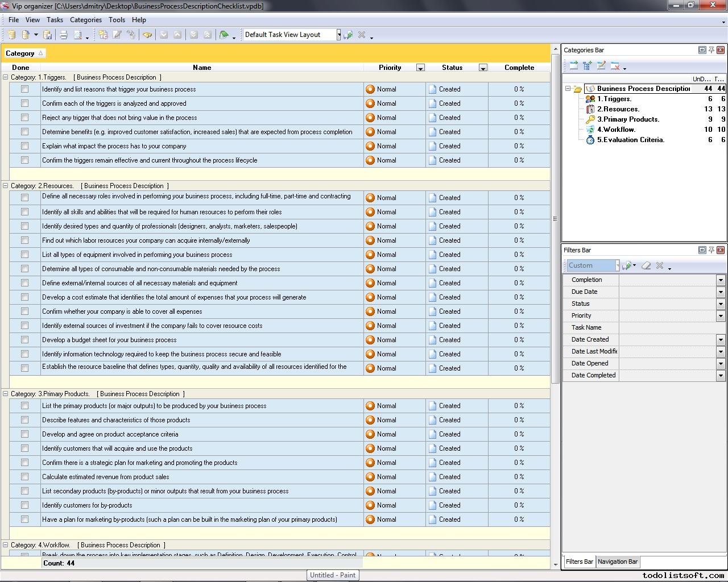Open a new database from the toolbar
The image size is (728, 582).
tap(11, 35)
